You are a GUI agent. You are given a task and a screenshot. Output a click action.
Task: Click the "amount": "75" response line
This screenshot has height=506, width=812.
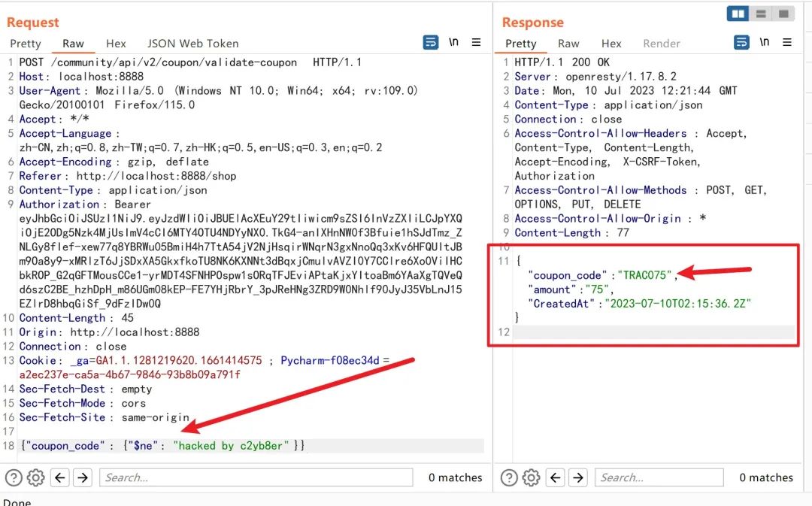pyautogui.click(x=571, y=289)
